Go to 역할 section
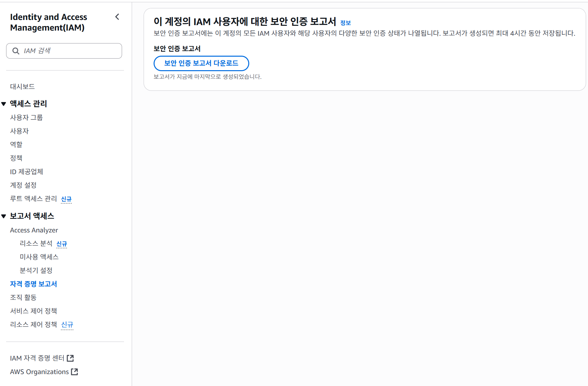The image size is (588, 386). [16, 144]
